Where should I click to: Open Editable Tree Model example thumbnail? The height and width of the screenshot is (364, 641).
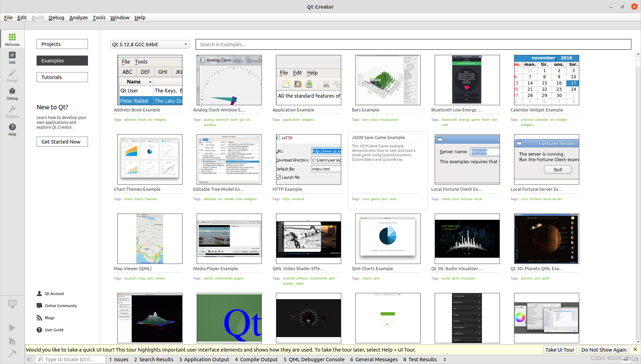pyautogui.click(x=229, y=159)
